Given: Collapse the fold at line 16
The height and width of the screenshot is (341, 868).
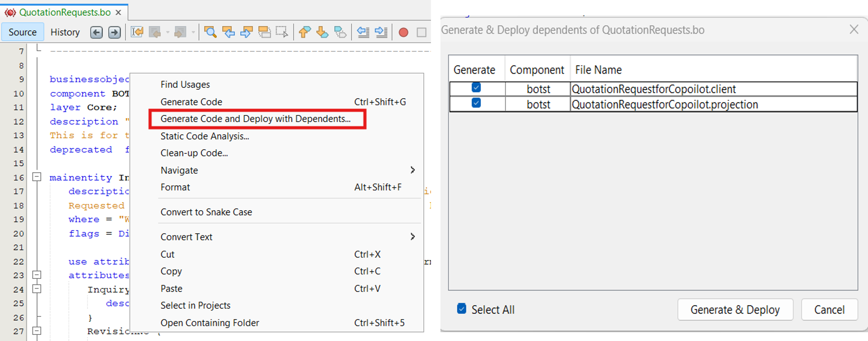Looking at the screenshot, I should tap(37, 177).
